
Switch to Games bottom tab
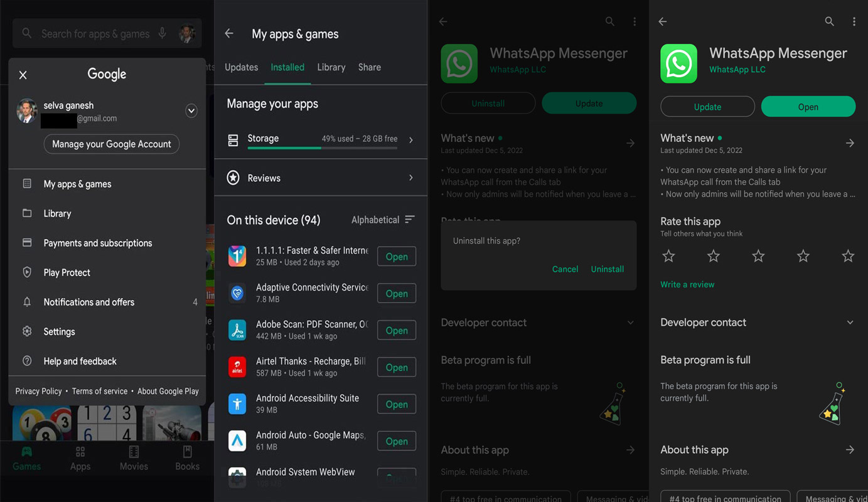pos(27,459)
